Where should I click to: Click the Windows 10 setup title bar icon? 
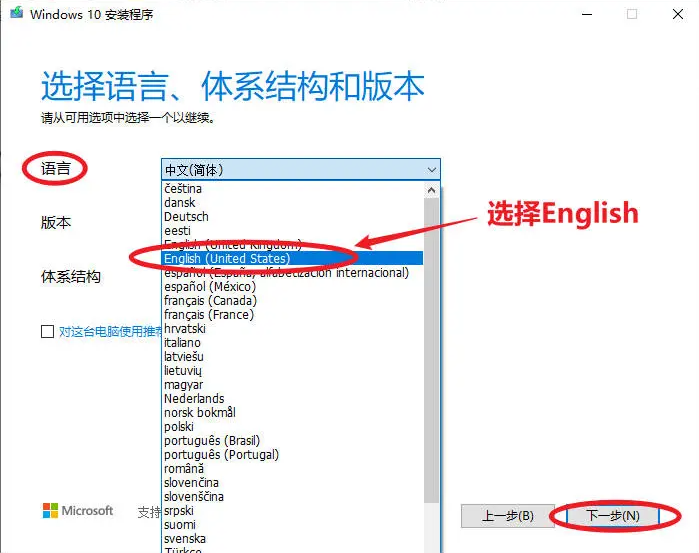13,14
